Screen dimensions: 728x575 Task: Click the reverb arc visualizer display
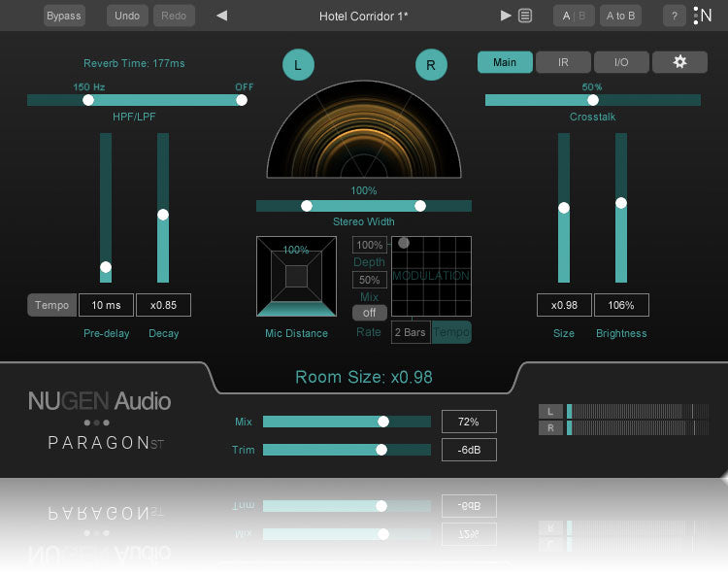tap(364, 129)
